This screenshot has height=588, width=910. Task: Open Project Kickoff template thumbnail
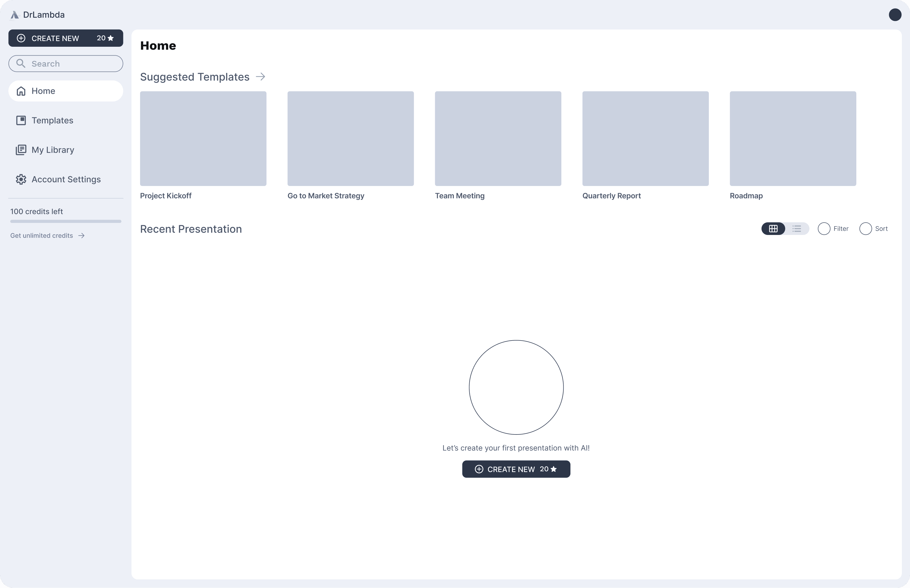tap(203, 139)
